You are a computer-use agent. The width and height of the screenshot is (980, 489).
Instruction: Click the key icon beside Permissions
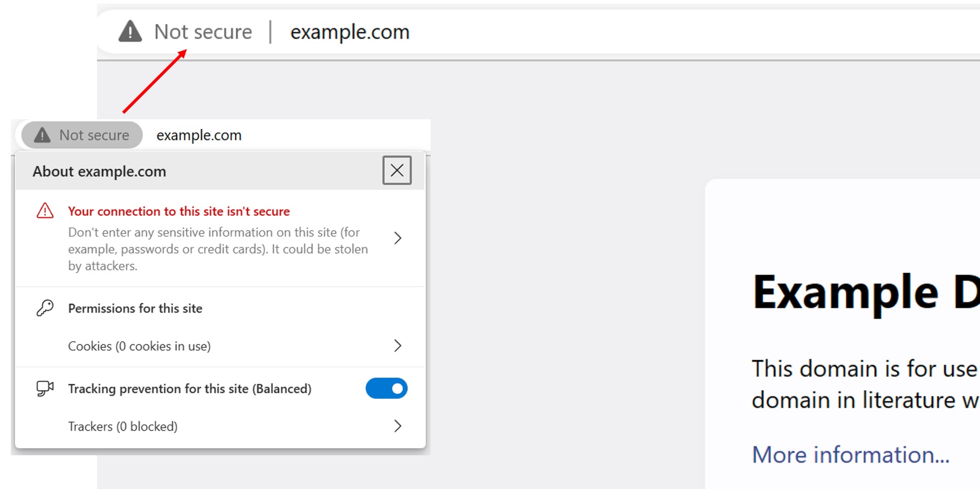pos(45,308)
